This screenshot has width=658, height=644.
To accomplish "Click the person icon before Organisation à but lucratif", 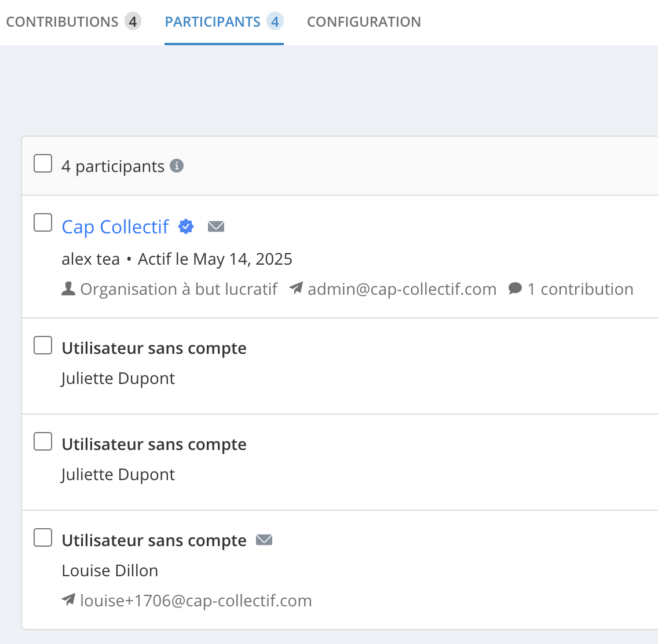I will pos(68,288).
